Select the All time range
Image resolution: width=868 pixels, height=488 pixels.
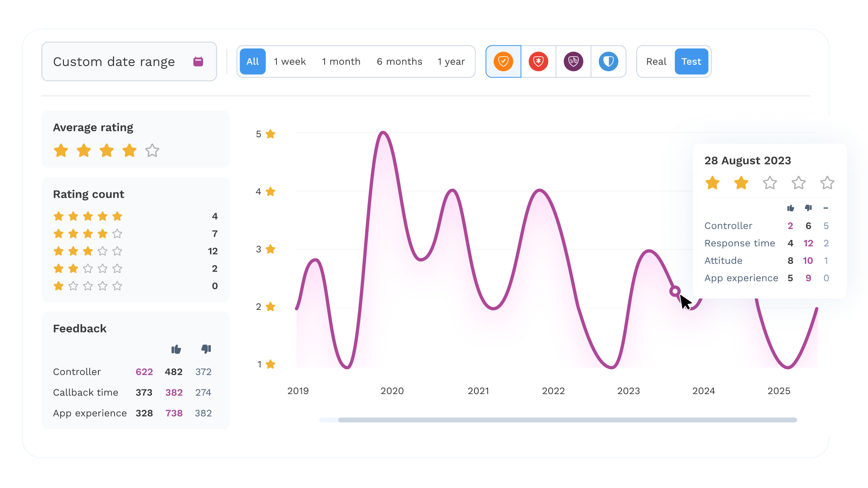click(x=252, y=61)
